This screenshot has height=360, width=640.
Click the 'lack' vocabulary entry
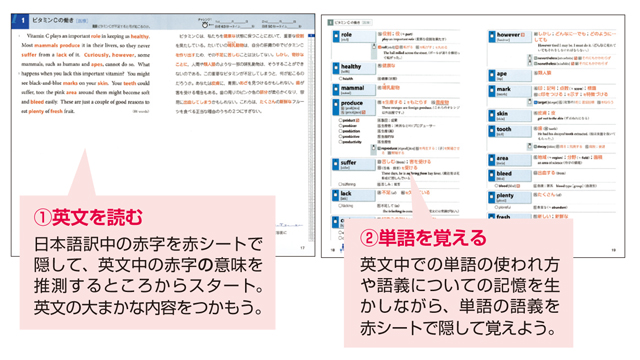354,195
